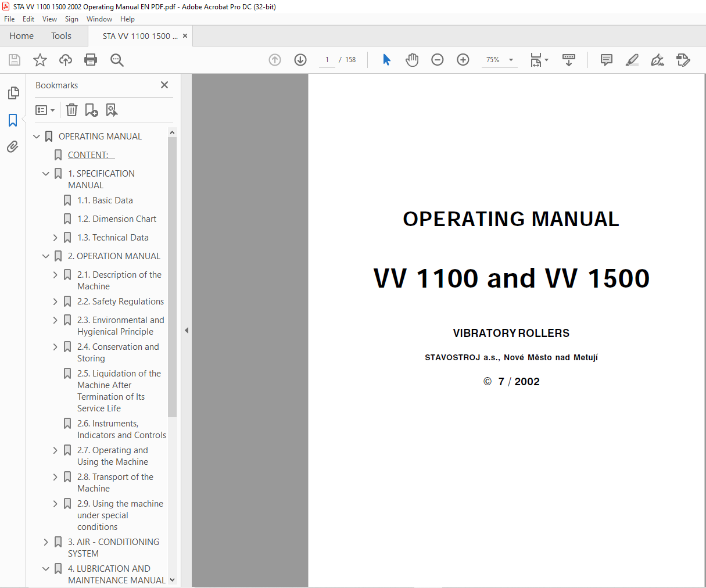Click the Zoom out minus icon
The image size is (706, 588).
click(x=438, y=60)
